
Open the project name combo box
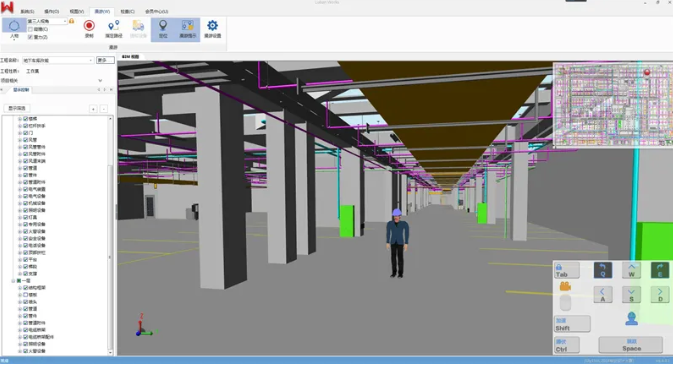(58, 60)
